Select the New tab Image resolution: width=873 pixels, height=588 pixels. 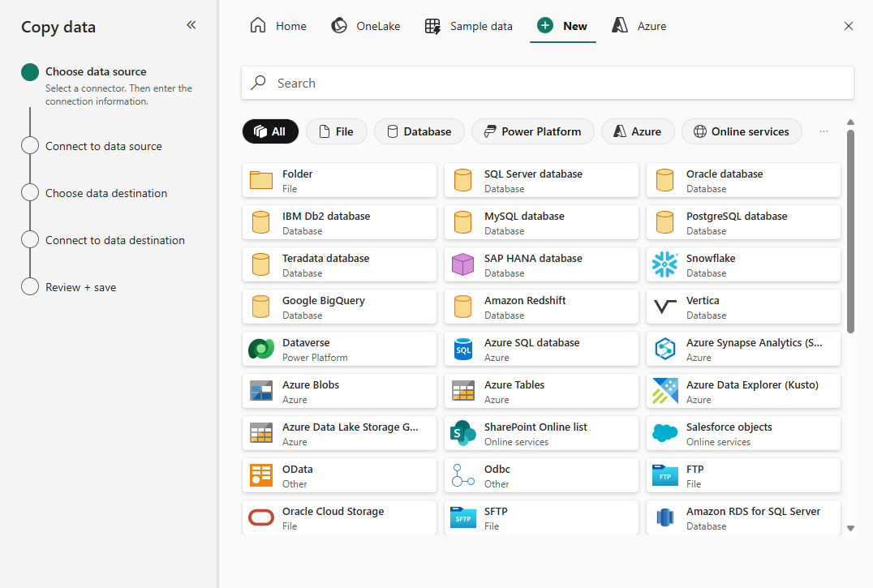click(562, 26)
